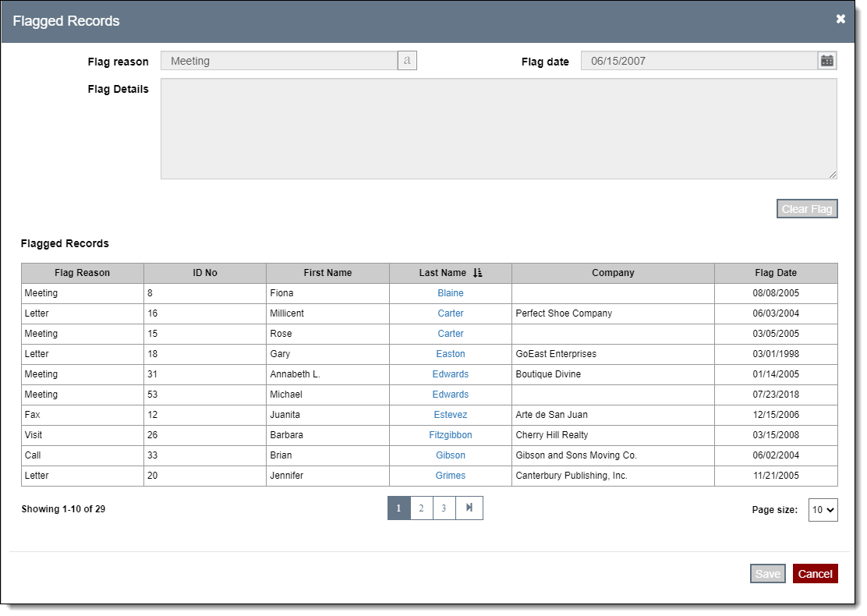Go to page 3 of results
Screen dimensions: 867x616
444,508
